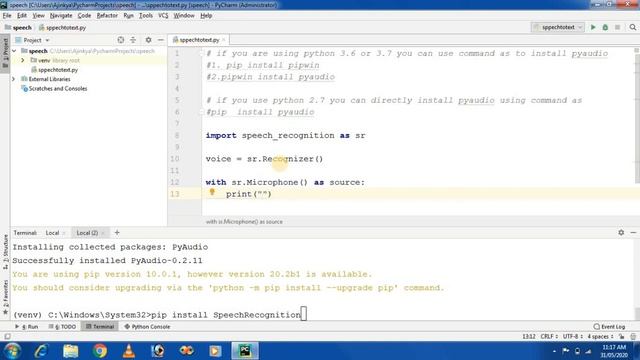The image size is (640, 360).
Task: Collapse the speech project root node
Action: (14, 51)
